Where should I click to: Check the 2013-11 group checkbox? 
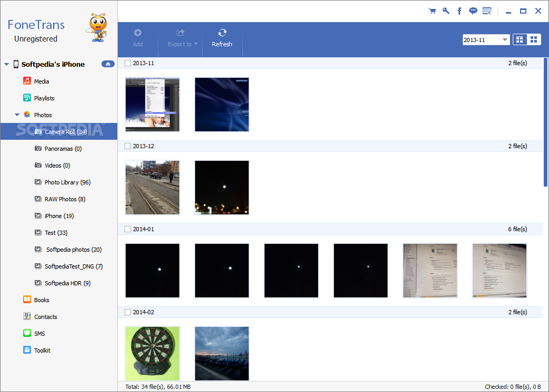click(128, 63)
